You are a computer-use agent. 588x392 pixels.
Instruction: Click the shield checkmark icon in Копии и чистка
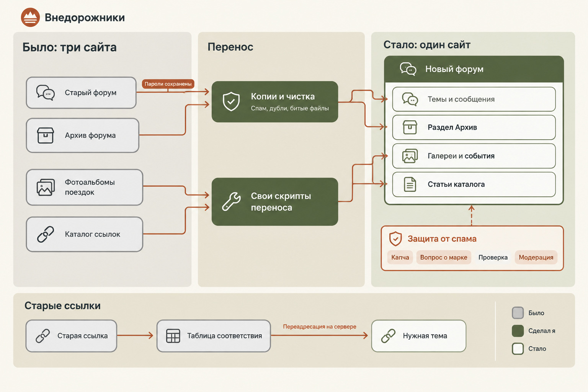[x=231, y=101]
